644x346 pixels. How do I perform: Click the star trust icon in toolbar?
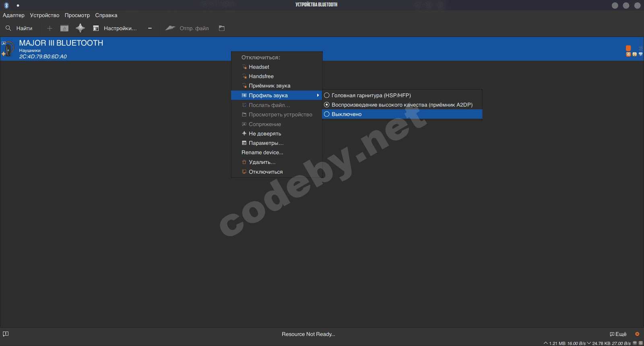[80, 28]
